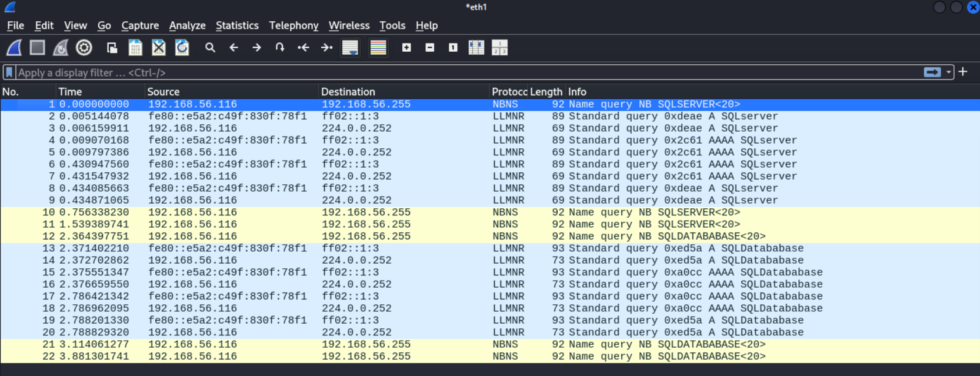Select packet 4 at time 0.009070168

pyautogui.click(x=489, y=141)
